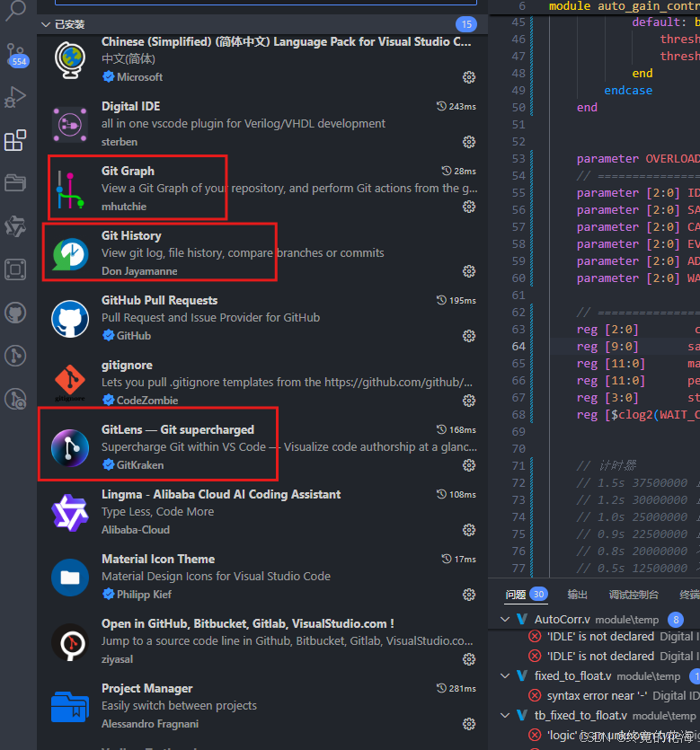Image resolution: width=700 pixels, height=750 pixels.
Task: Open manage gear for Material Icon Theme
Action: [469, 595]
